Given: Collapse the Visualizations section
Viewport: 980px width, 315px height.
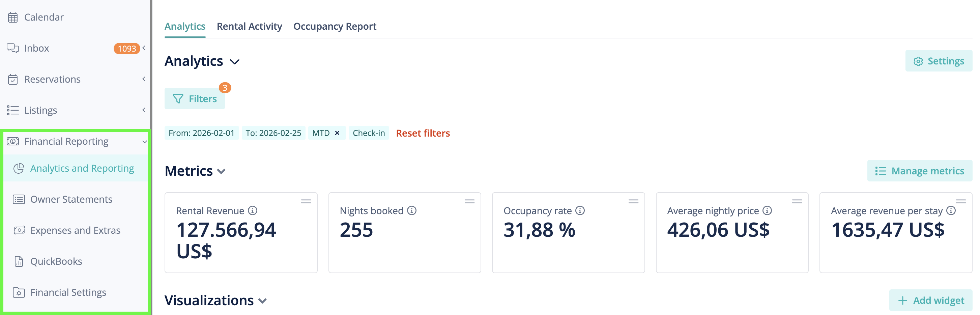Looking at the screenshot, I should [262, 300].
